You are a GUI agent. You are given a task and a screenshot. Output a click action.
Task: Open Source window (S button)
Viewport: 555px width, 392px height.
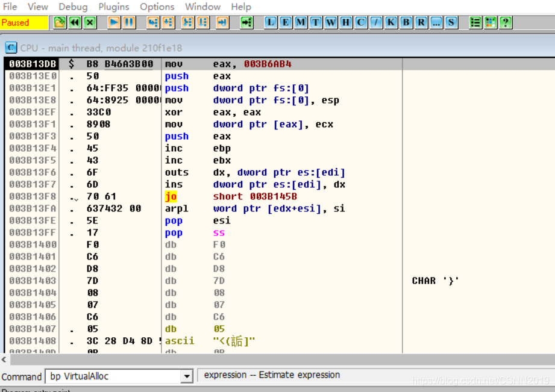pos(451,23)
